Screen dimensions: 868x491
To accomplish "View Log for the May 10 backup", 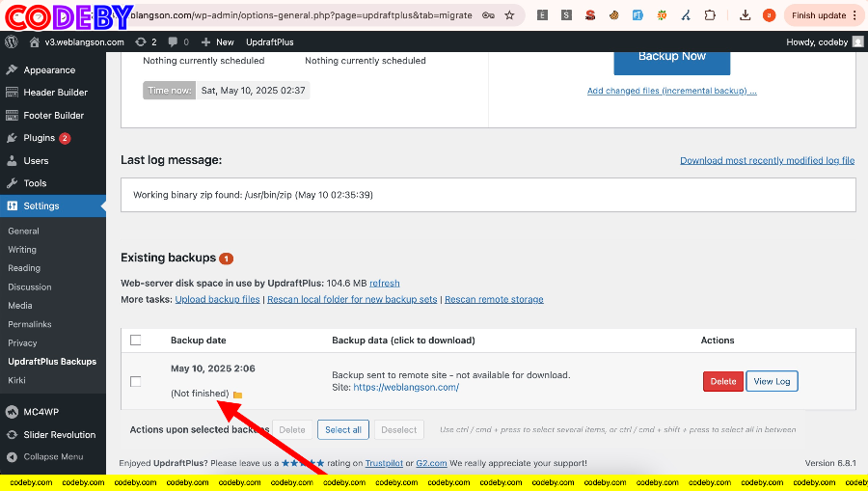I will (772, 381).
